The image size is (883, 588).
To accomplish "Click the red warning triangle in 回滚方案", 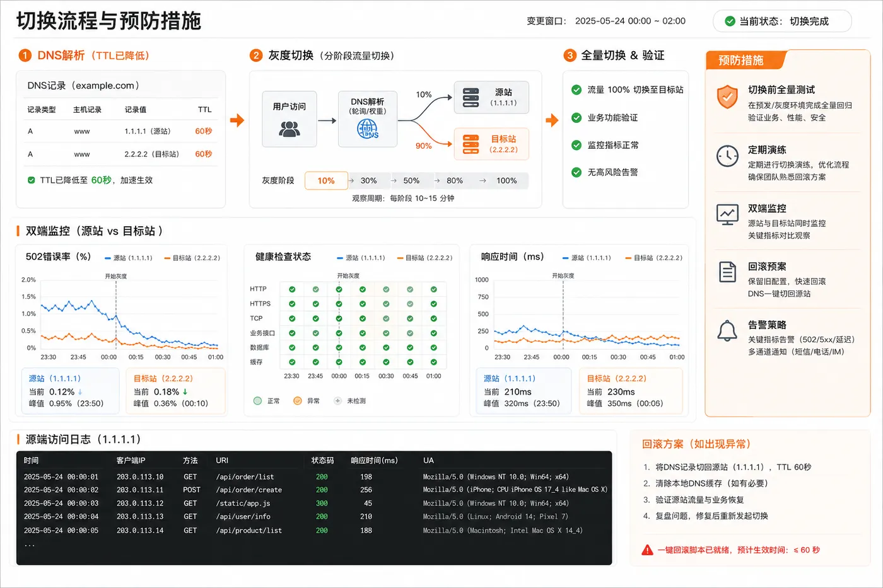I will [647, 550].
